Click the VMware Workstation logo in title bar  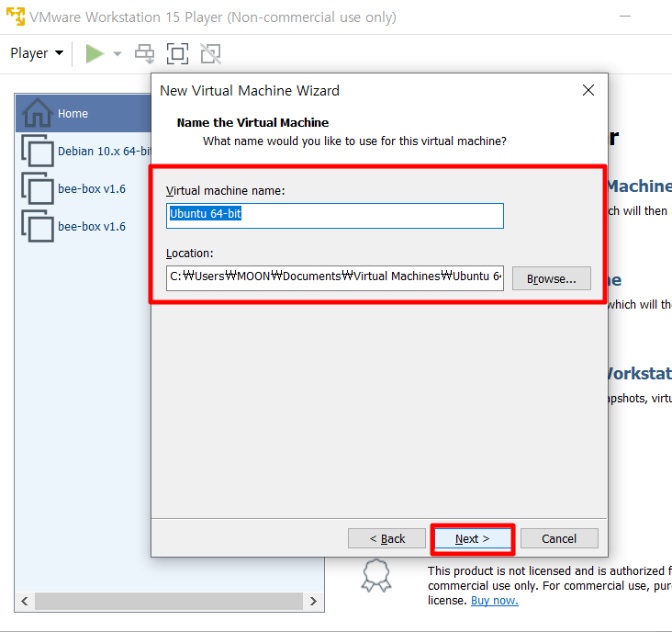[16, 17]
